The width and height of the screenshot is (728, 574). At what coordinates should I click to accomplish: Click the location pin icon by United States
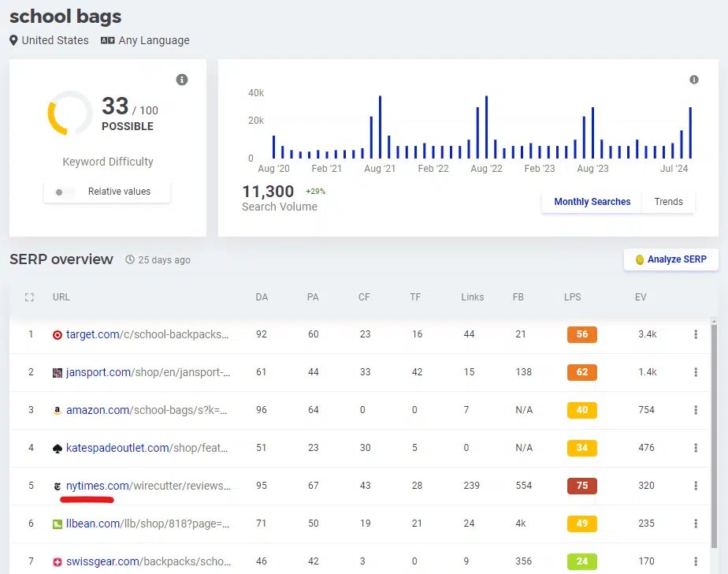[13, 40]
